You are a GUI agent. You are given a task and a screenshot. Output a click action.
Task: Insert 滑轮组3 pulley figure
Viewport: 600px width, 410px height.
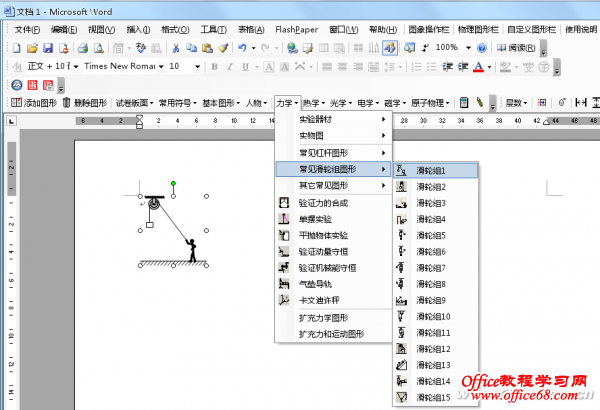coord(435,203)
